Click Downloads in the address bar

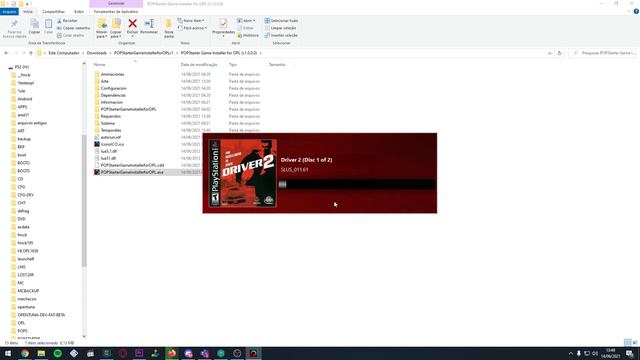(x=97, y=53)
